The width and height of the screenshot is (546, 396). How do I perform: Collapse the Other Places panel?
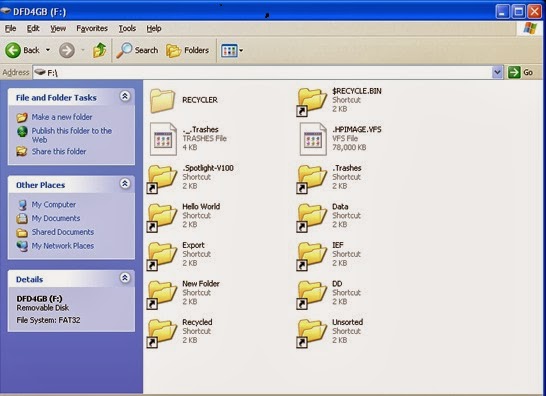(x=125, y=183)
